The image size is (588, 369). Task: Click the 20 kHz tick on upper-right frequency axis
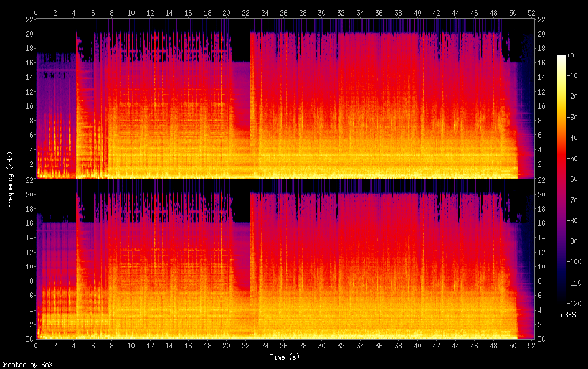click(x=541, y=34)
